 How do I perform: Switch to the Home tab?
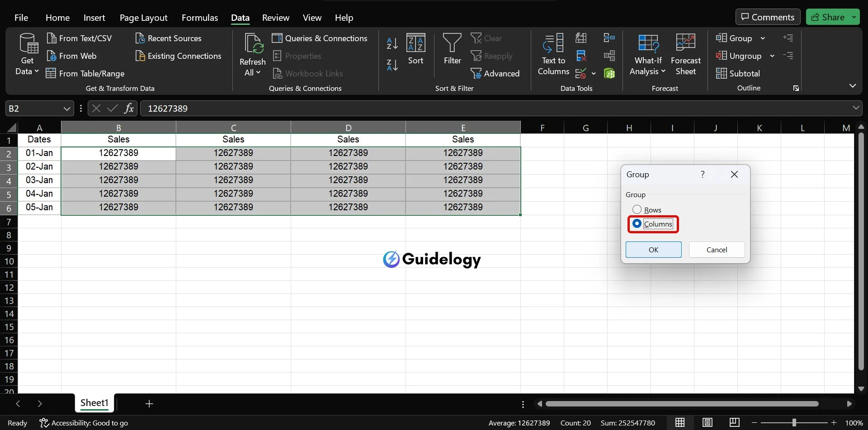[x=57, y=18]
